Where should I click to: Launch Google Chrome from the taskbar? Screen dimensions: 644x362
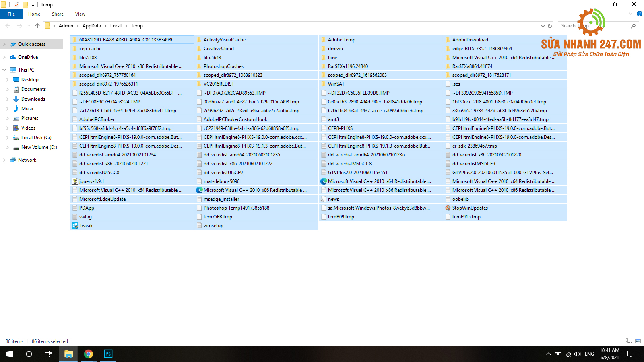point(89,354)
